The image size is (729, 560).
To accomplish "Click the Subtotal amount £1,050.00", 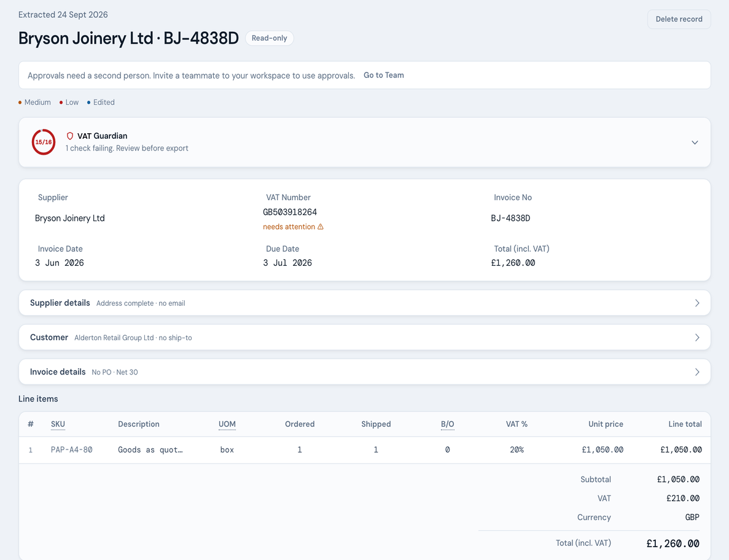I will tap(678, 479).
